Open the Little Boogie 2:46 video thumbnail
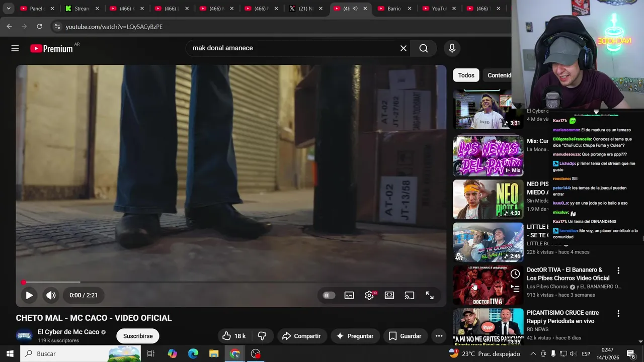 point(488,242)
